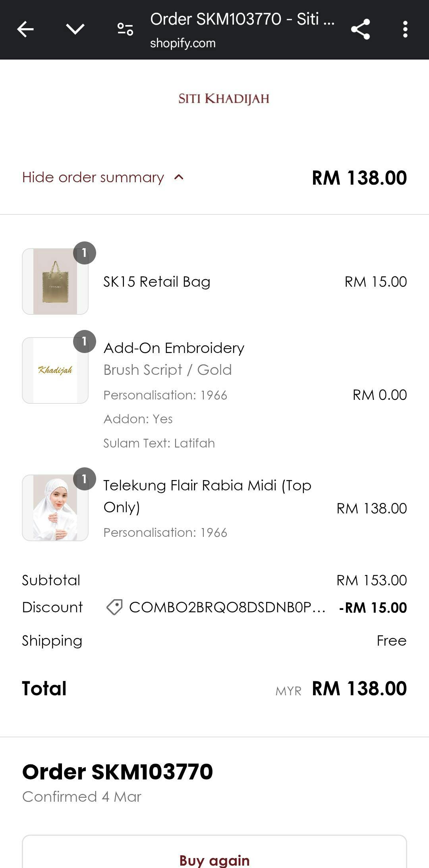Select the COMBO2BRQO8DSDNB0P discount code text
The image size is (429, 868).
pos(227,607)
